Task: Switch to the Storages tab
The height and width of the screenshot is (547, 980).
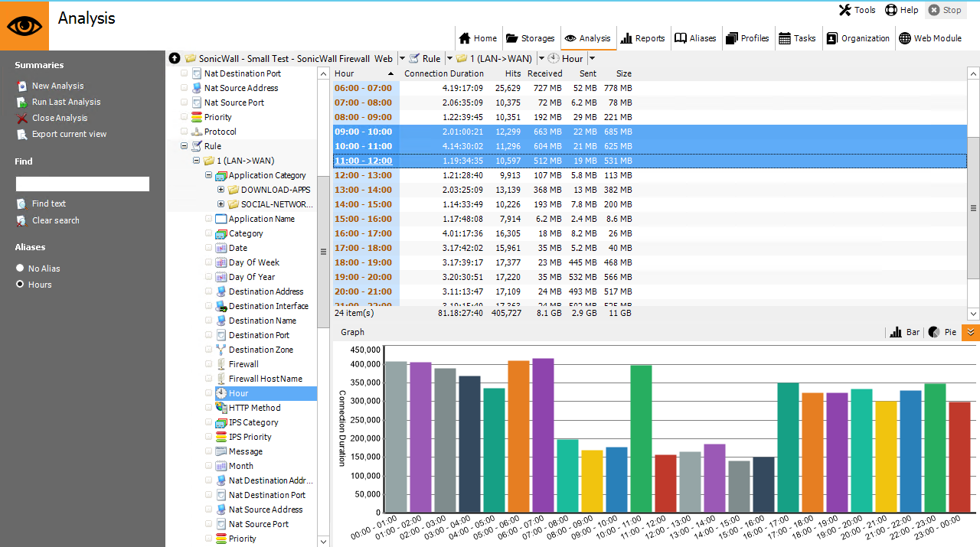Action: click(530, 38)
